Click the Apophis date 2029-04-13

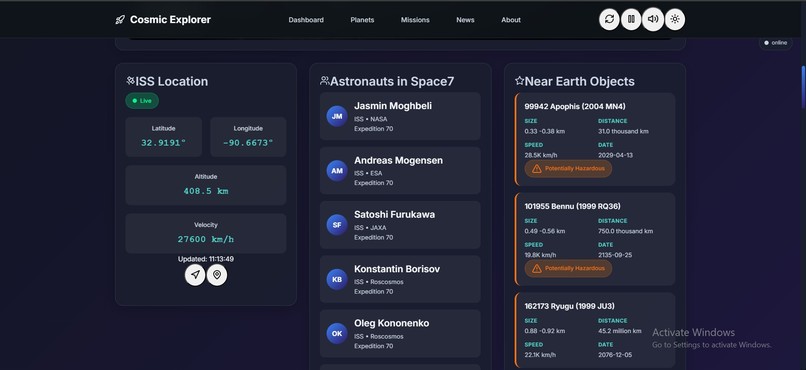pos(615,155)
